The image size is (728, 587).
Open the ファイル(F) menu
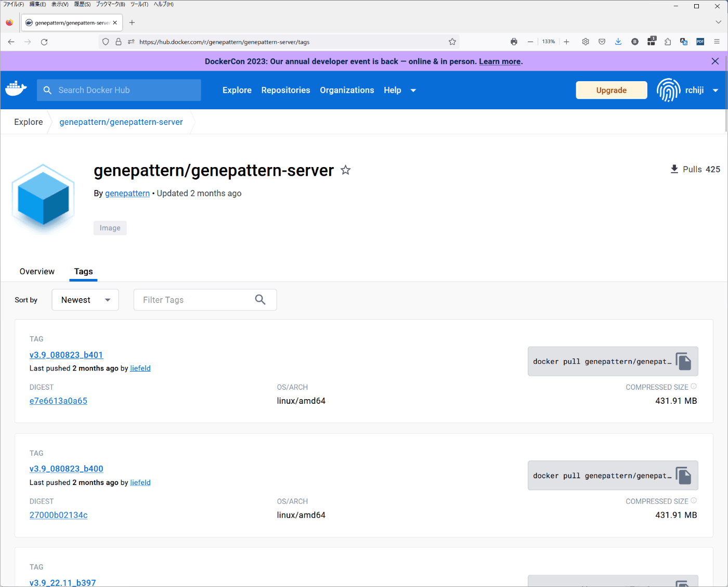click(14, 4)
